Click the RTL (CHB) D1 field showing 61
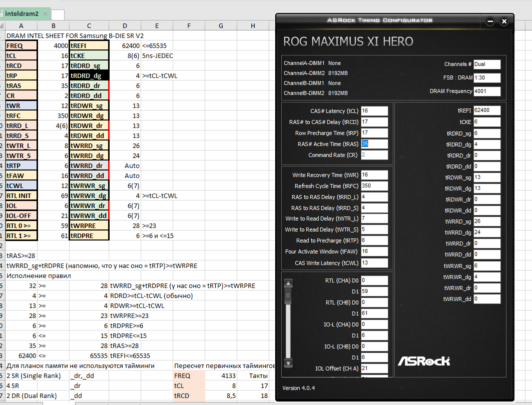 click(374, 313)
